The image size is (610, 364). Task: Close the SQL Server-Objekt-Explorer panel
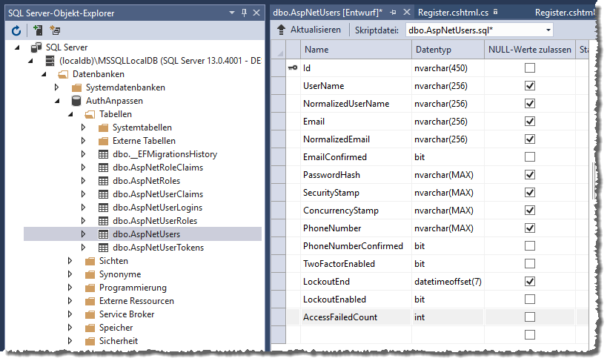click(256, 13)
